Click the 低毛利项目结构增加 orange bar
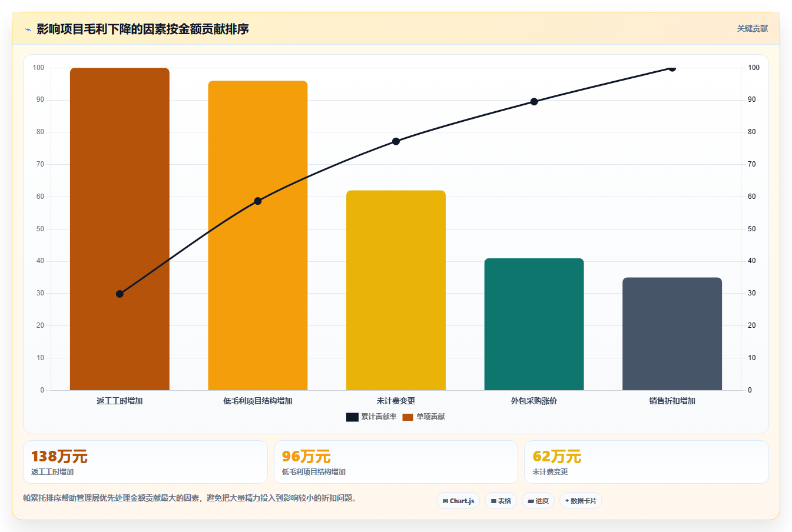792x532 pixels. 258,235
